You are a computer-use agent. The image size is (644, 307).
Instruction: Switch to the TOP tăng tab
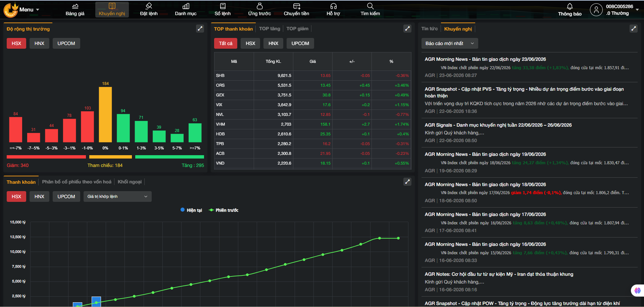(x=269, y=29)
